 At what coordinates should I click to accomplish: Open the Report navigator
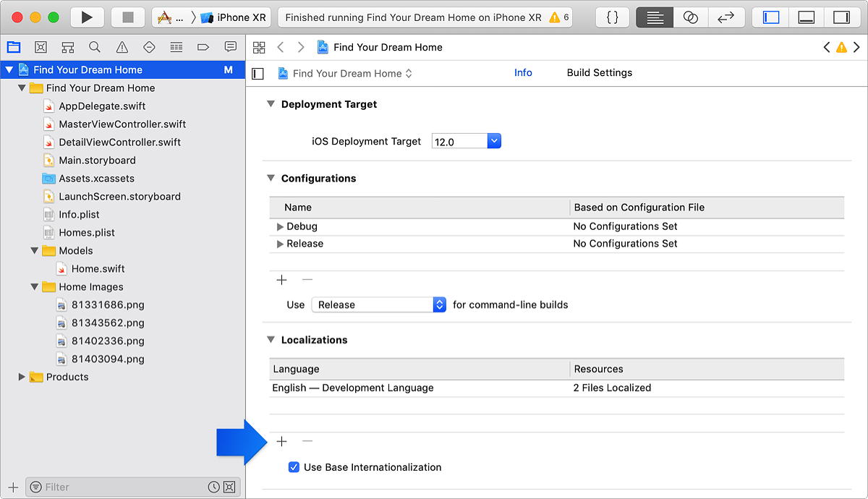tap(231, 47)
